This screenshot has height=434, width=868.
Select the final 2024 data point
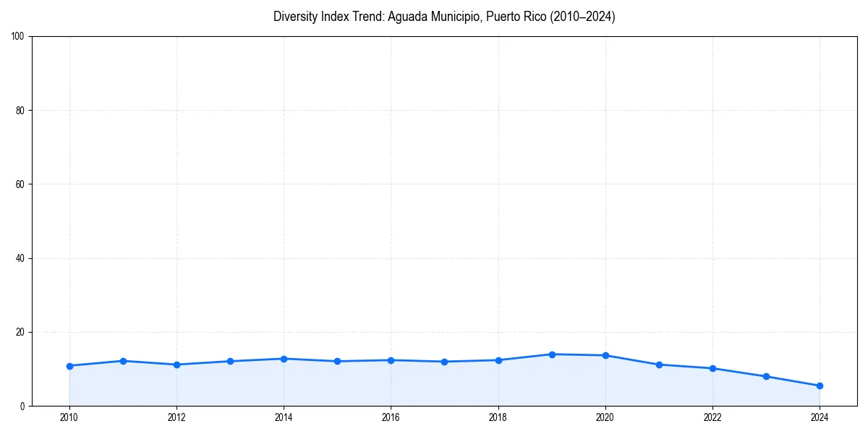(x=820, y=386)
